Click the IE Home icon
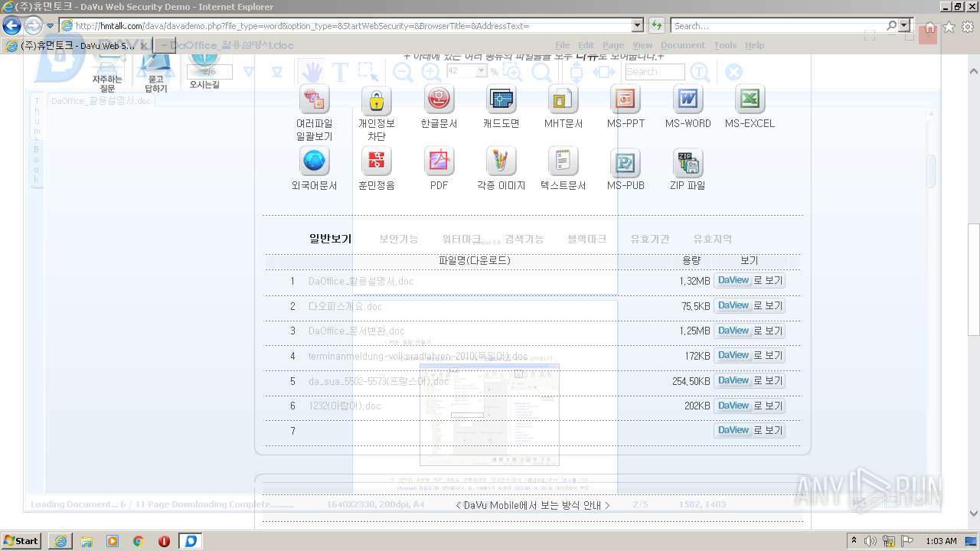The width and height of the screenshot is (980, 551). point(930,27)
